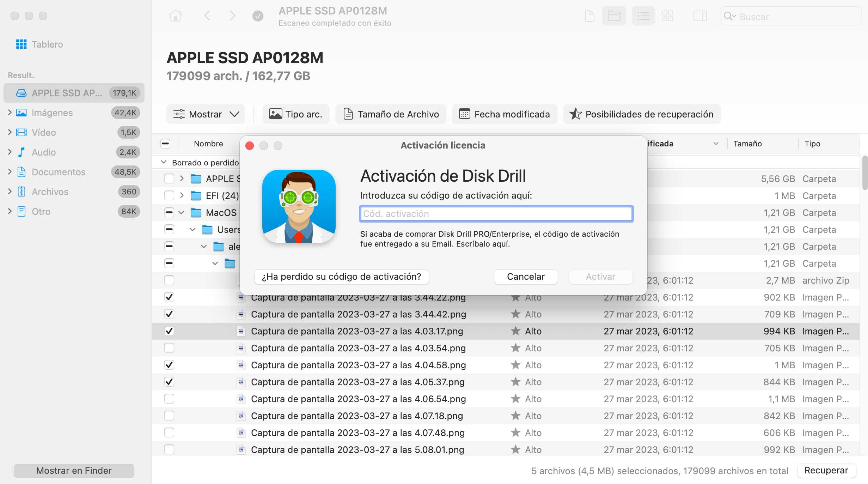Screen dimensions: 868x484
Task: Click star icon of 5.08.01.png row
Action: [515, 449]
